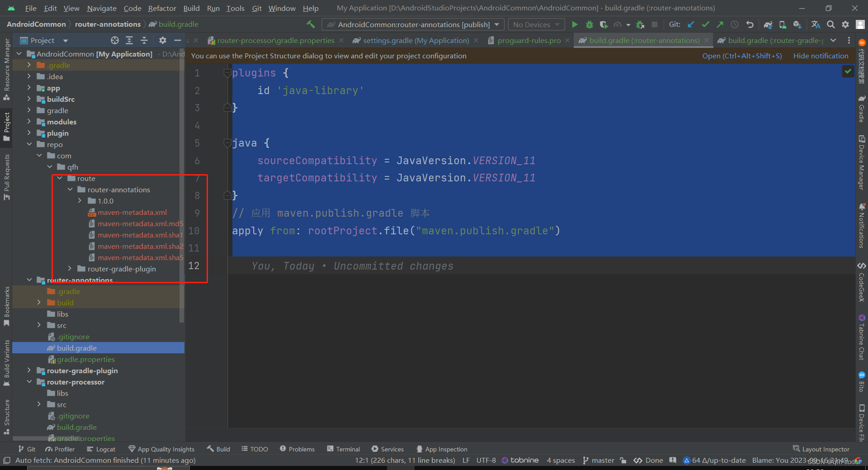Screen dimensions: 868x470
Task: Open run configuration dropdown
Action: click(413, 24)
